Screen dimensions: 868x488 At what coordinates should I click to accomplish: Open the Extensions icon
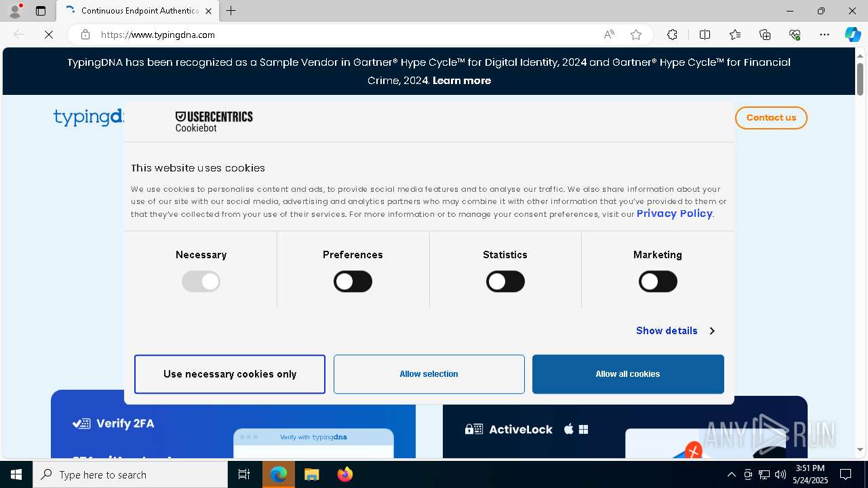(672, 35)
